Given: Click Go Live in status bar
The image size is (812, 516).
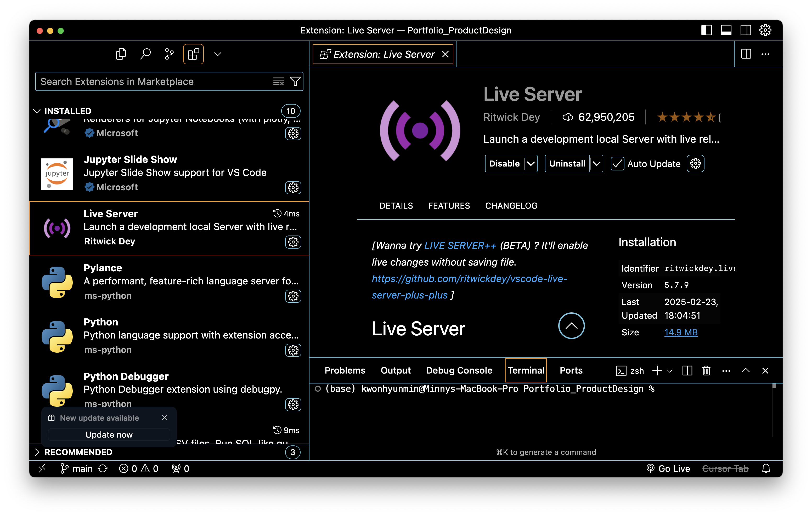Looking at the screenshot, I should [x=668, y=469].
